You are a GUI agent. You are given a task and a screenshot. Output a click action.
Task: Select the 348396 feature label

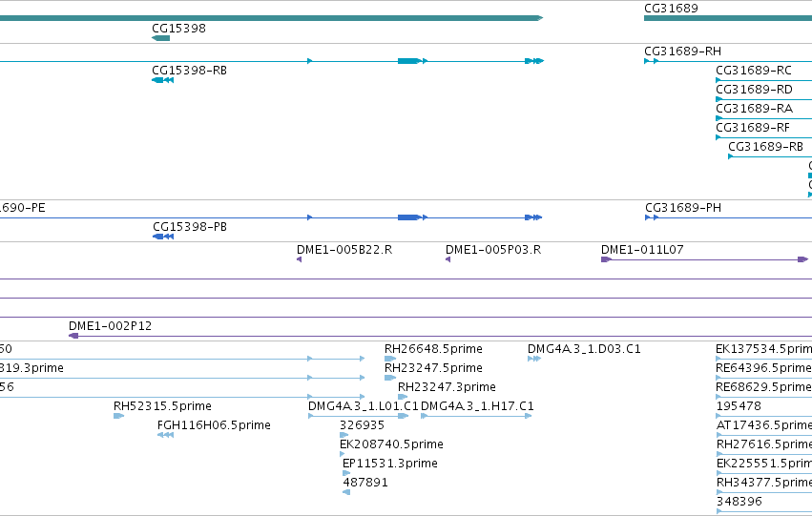[739, 502]
